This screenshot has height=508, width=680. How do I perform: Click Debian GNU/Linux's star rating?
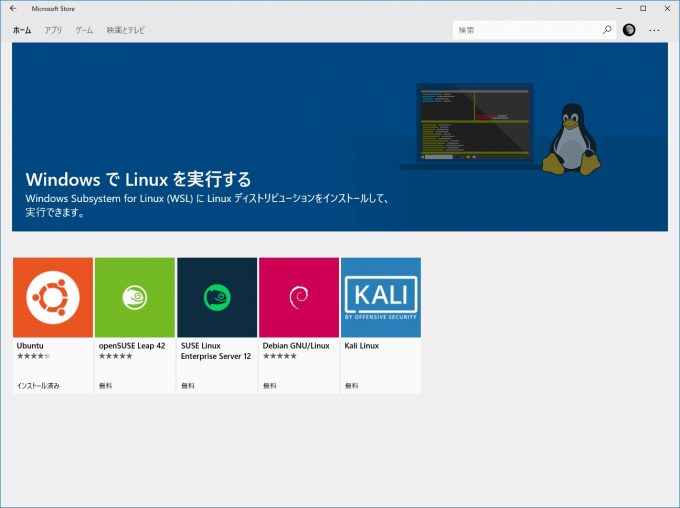tap(279, 356)
